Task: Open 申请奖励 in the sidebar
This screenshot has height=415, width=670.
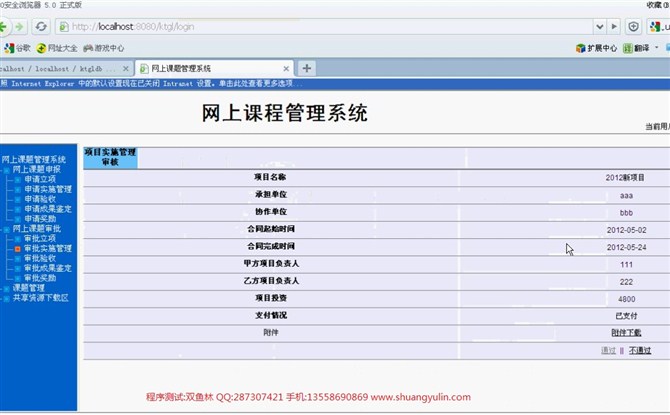Action: pyautogui.click(x=40, y=219)
